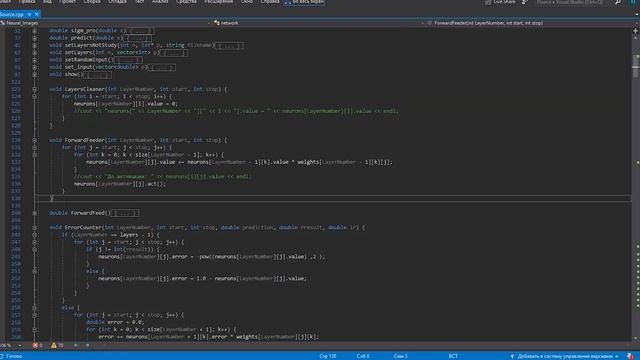Click the collapsed [...] box after setRandomInput()
The image size is (640, 360).
tap(128, 60)
